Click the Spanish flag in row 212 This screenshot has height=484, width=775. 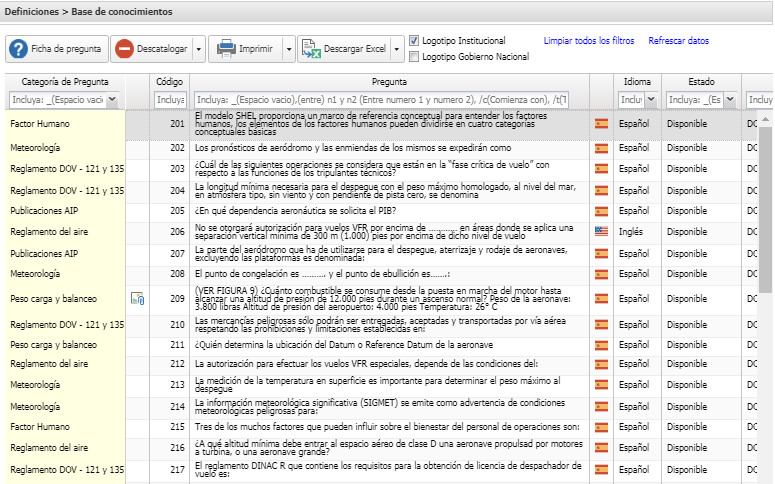[601, 364]
